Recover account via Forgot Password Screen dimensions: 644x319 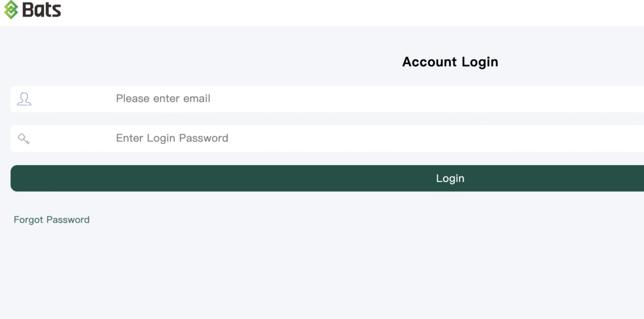click(x=52, y=220)
